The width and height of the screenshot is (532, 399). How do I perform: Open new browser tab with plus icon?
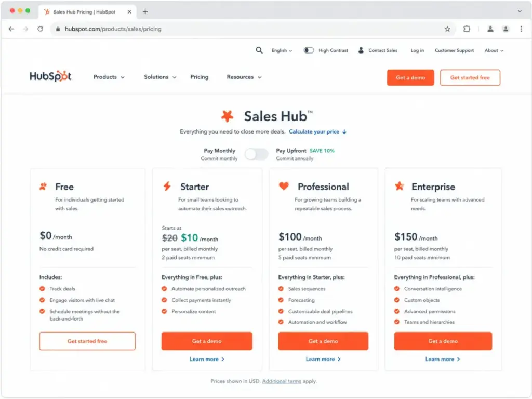click(145, 11)
